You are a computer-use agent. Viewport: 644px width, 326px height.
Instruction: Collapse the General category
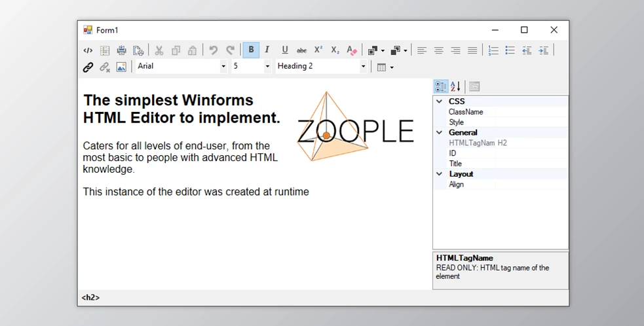439,132
